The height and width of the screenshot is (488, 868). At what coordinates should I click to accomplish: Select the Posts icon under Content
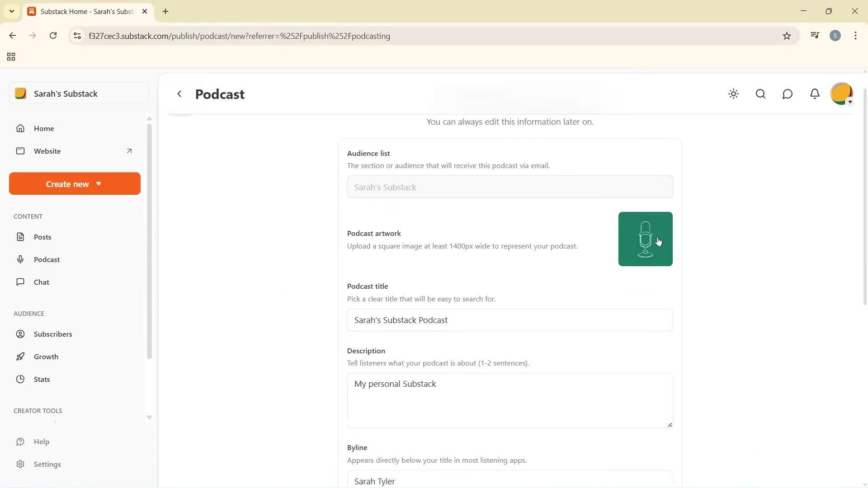click(21, 236)
